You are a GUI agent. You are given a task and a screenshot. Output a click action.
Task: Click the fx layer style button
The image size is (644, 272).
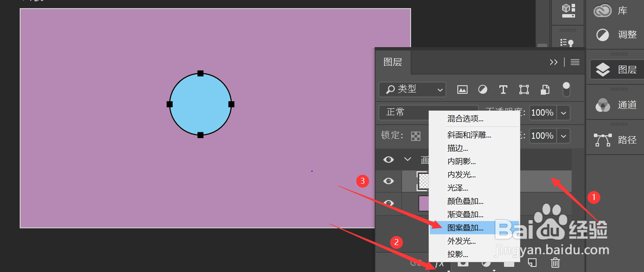pos(439,264)
